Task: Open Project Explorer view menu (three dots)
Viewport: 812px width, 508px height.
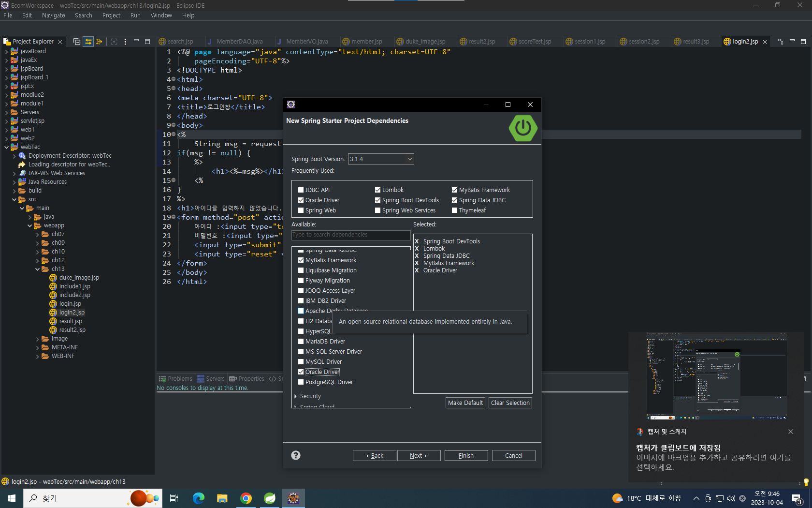Action: pyautogui.click(x=125, y=42)
